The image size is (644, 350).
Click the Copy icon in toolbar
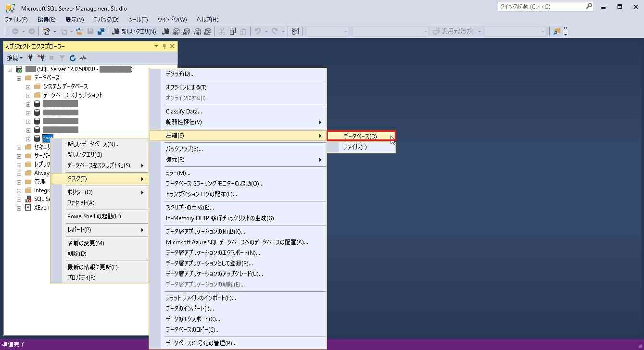click(233, 31)
